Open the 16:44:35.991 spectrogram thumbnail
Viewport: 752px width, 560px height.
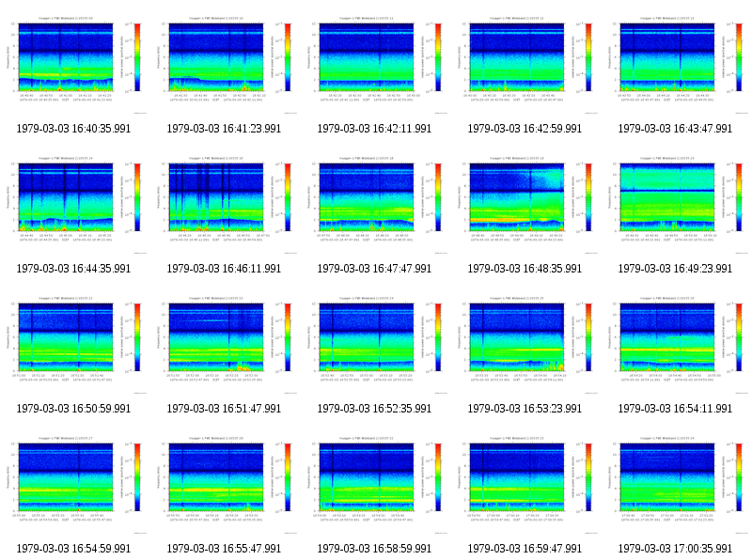point(73,204)
